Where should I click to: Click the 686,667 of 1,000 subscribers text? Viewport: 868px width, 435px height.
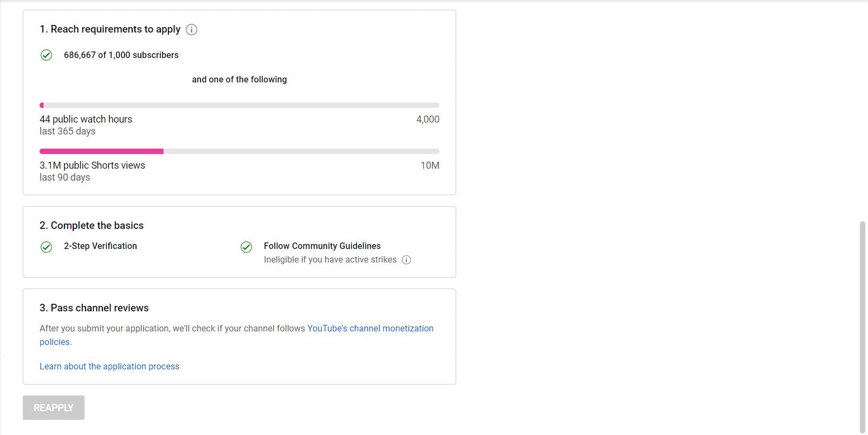coord(121,55)
